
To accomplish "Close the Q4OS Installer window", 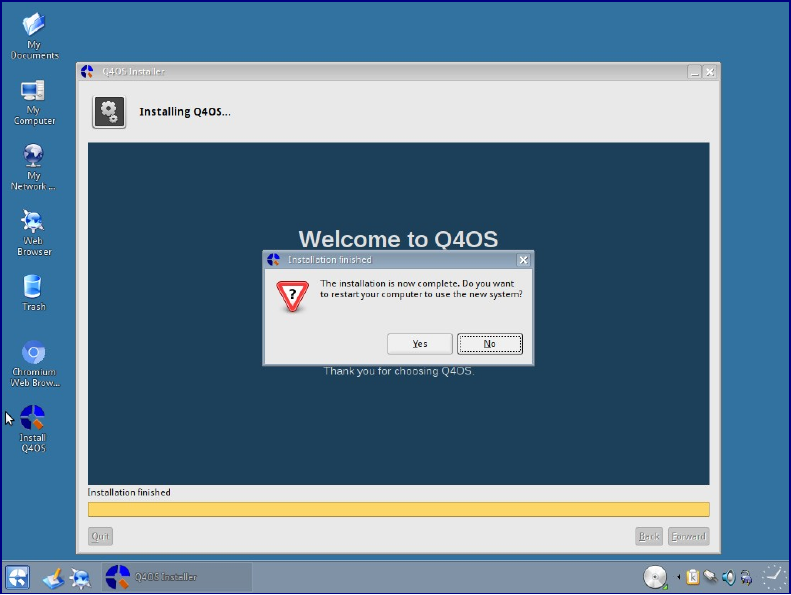I will [710, 72].
